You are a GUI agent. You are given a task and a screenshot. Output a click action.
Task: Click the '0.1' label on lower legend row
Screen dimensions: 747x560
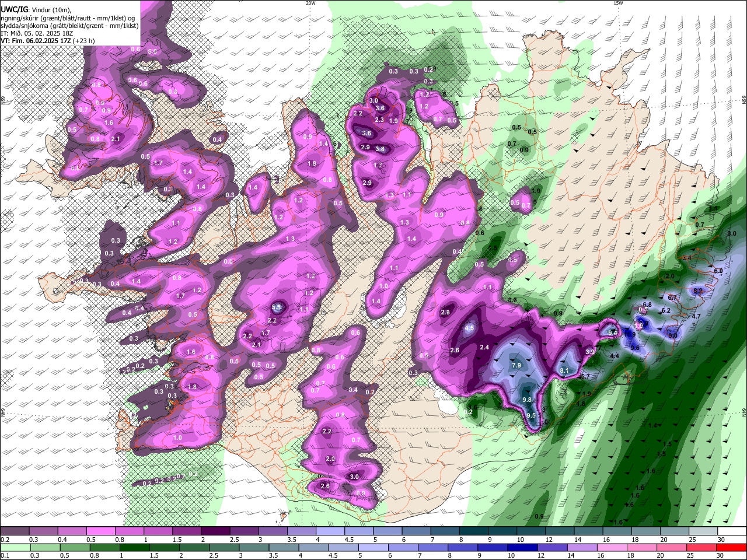[x=5, y=556]
